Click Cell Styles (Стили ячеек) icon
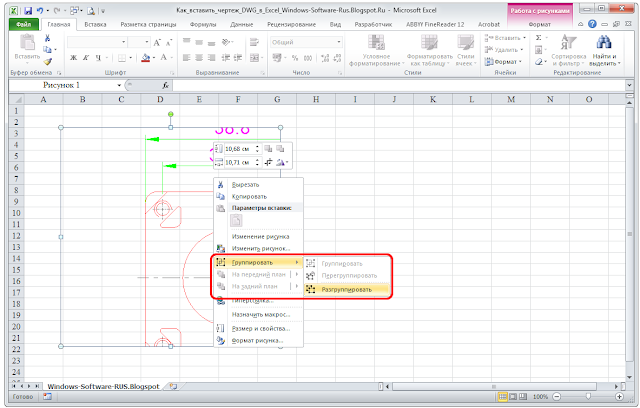 pyautogui.click(x=465, y=43)
